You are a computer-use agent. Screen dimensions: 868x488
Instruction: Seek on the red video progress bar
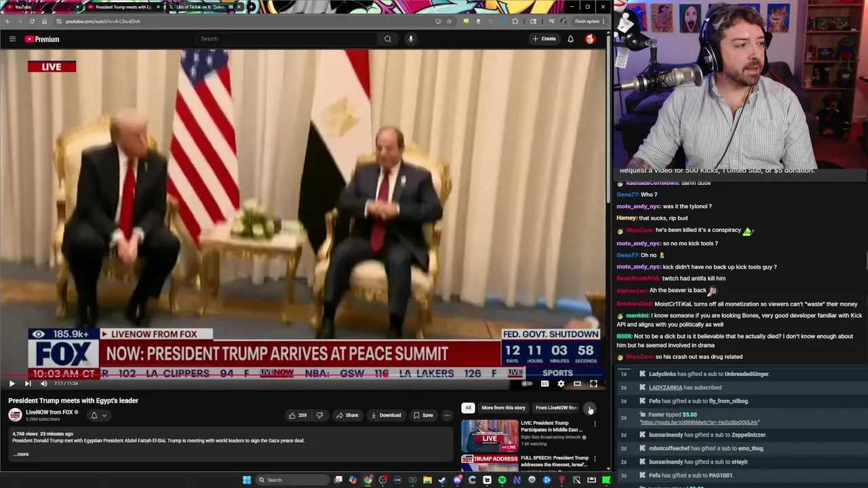303,375
